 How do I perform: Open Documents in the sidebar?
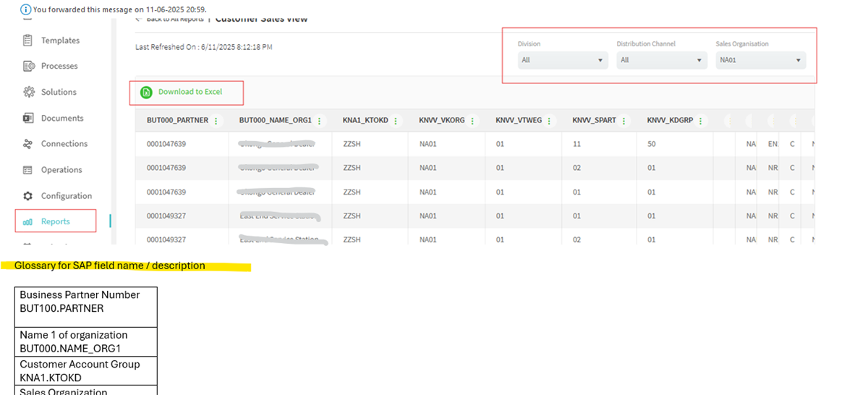click(x=62, y=118)
